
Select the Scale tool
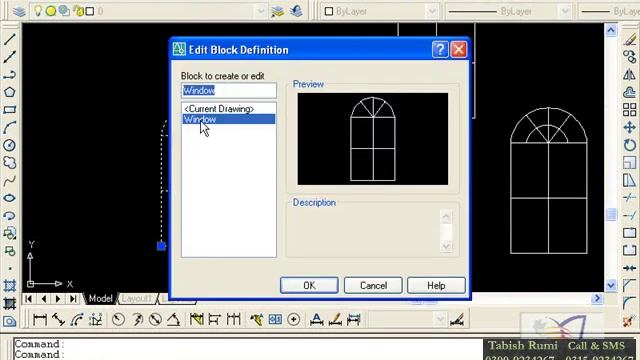tap(629, 163)
